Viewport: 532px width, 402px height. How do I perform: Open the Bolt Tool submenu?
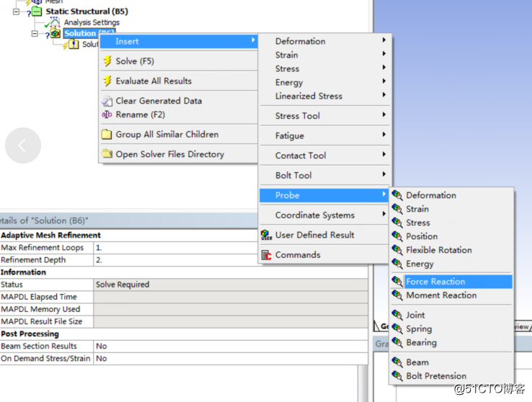tap(325, 175)
